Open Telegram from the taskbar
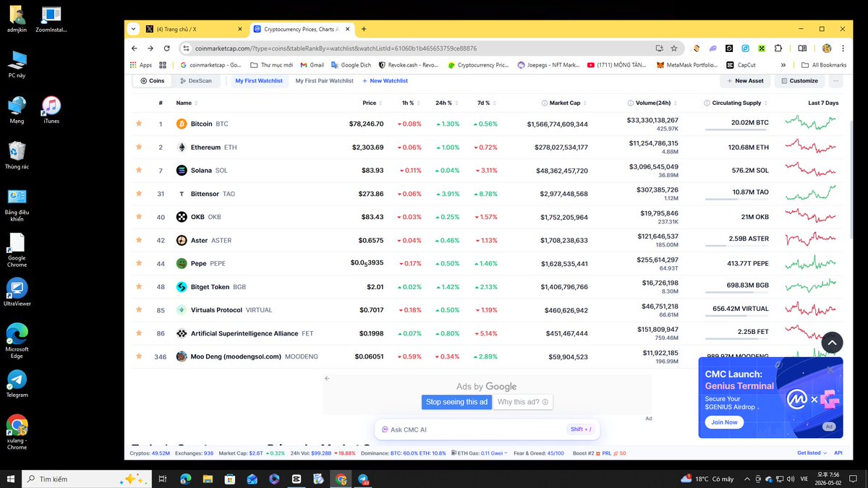868x488 pixels. tap(364, 479)
